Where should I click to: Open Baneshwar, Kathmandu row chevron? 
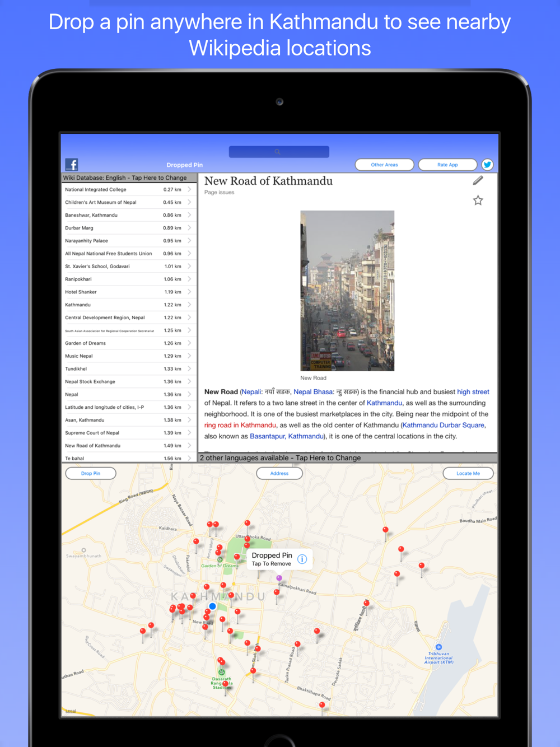coord(189,215)
